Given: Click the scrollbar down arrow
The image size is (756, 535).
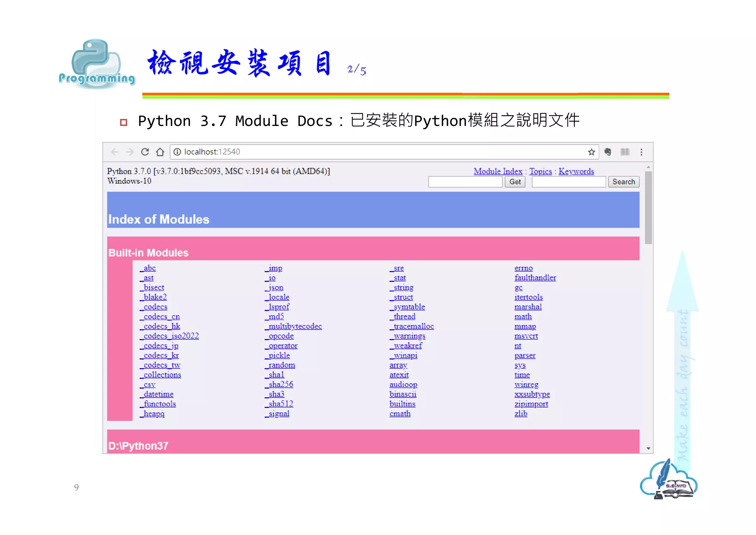Looking at the screenshot, I should pyautogui.click(x=648, y=449).
